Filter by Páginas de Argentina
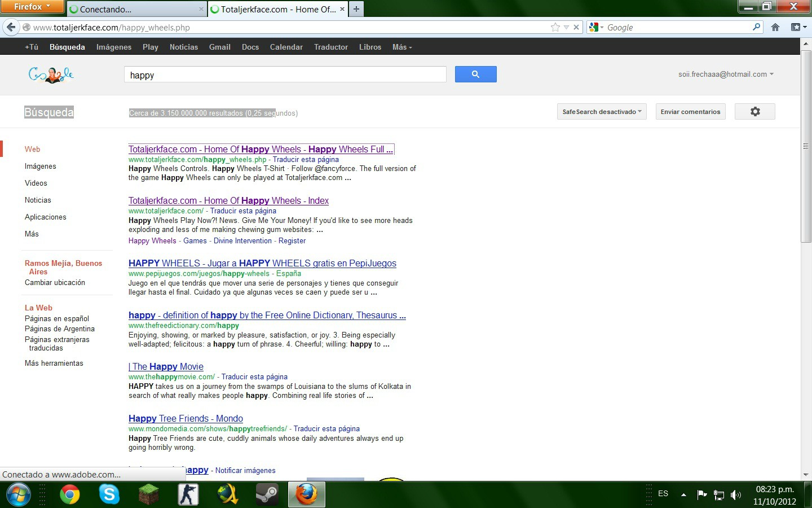This screenshot has width=812, height=508. [60, 329]
